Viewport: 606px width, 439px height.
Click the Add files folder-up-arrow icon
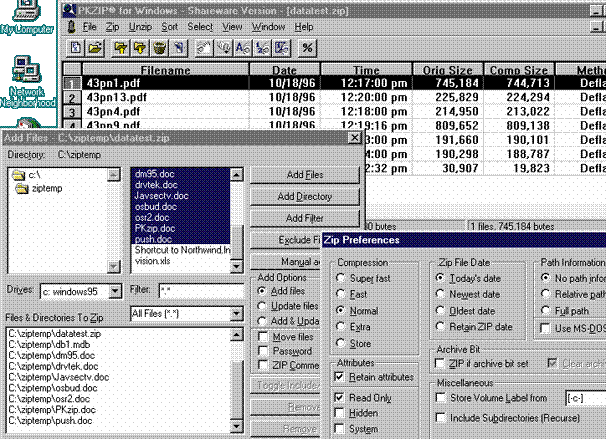click(121, 48)
